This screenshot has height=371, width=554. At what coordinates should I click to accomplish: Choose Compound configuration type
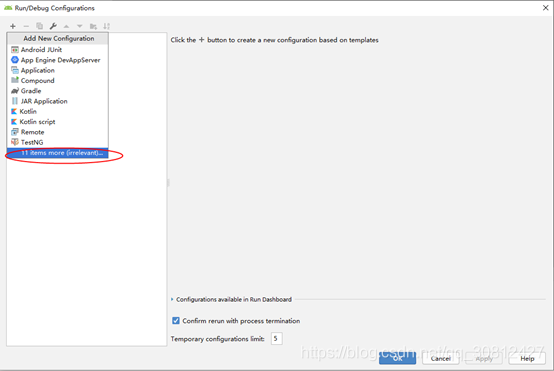click(58, 81)
